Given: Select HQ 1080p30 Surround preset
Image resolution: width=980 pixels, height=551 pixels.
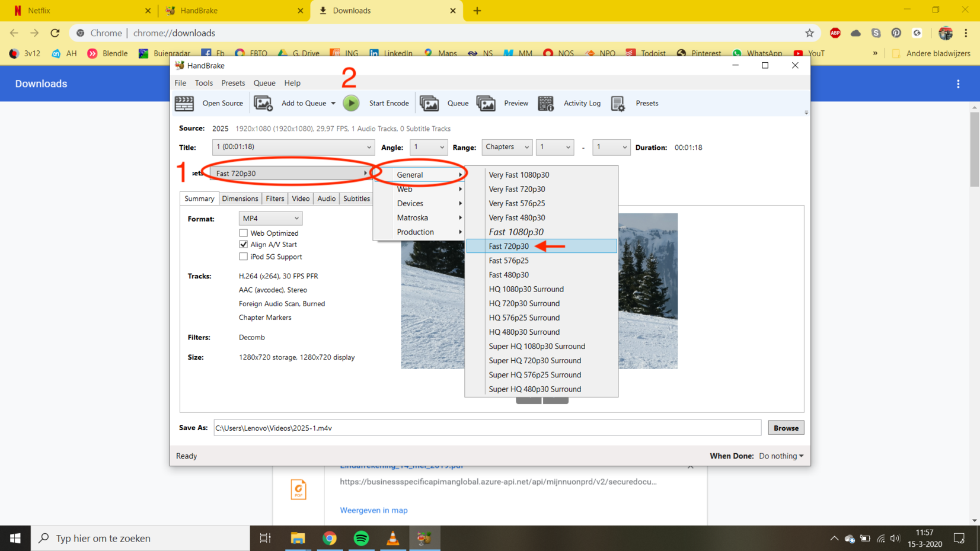Looking at the screenshot, I should point(526,289).
